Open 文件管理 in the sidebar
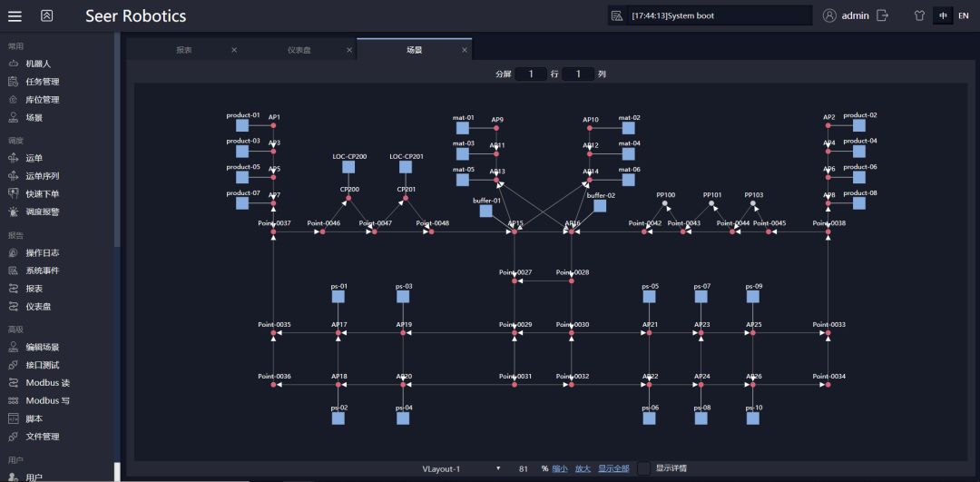This screenshot has width=980, height=482. pyautogui.click(x=42, y=437)
